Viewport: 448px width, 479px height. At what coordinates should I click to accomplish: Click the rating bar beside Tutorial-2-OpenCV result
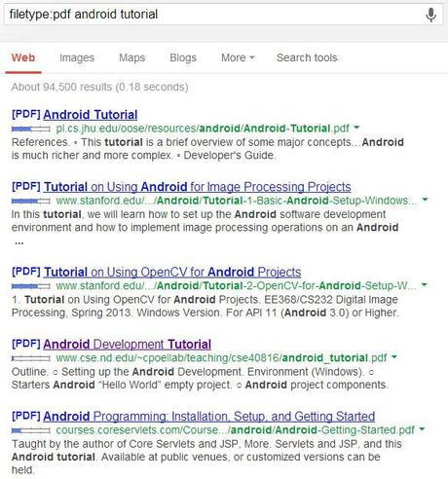31,286
